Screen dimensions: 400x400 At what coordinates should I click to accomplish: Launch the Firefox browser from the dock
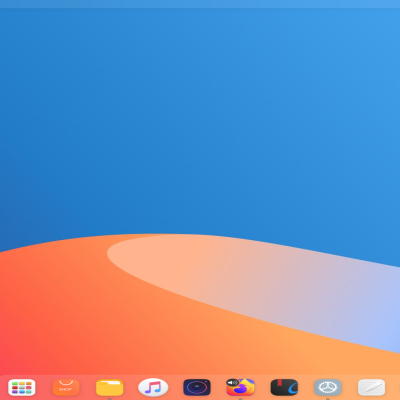click(x=242, y=388)
